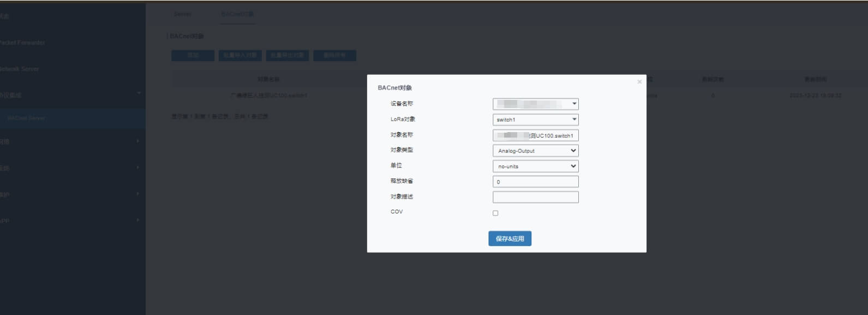Screen dimensions: 868x315
Task: Enable the COV checkbox
Action: click(495, 213)
